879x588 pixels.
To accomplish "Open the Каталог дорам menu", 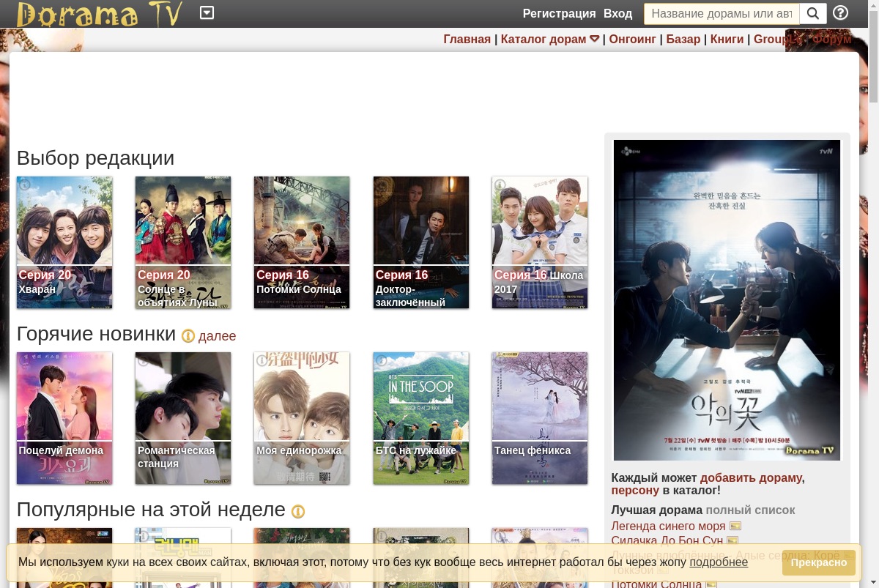I will (x=544, y=40).
